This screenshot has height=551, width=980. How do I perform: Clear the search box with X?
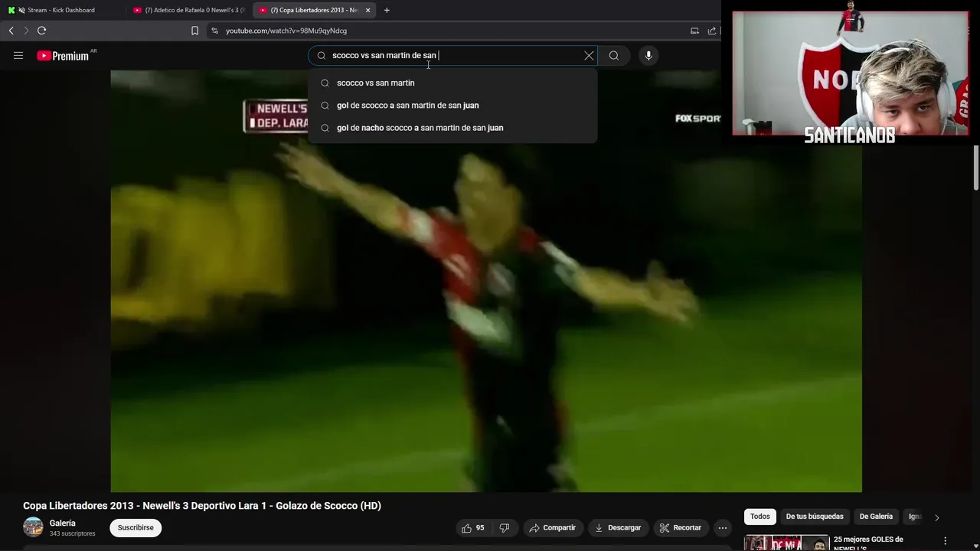(x=589, y=55)
